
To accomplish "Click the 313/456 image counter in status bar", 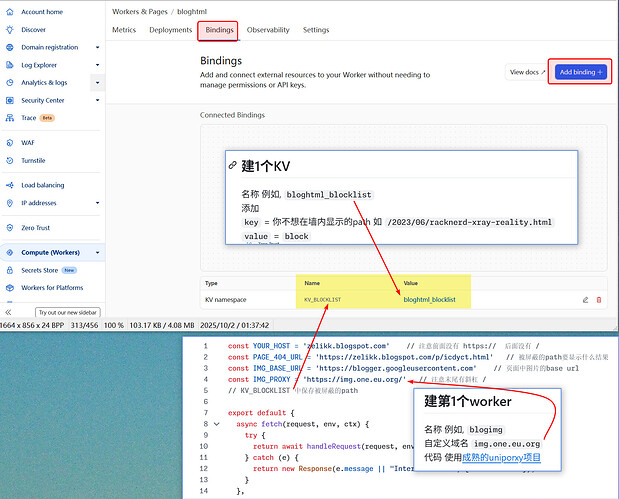I will (84, 325).
